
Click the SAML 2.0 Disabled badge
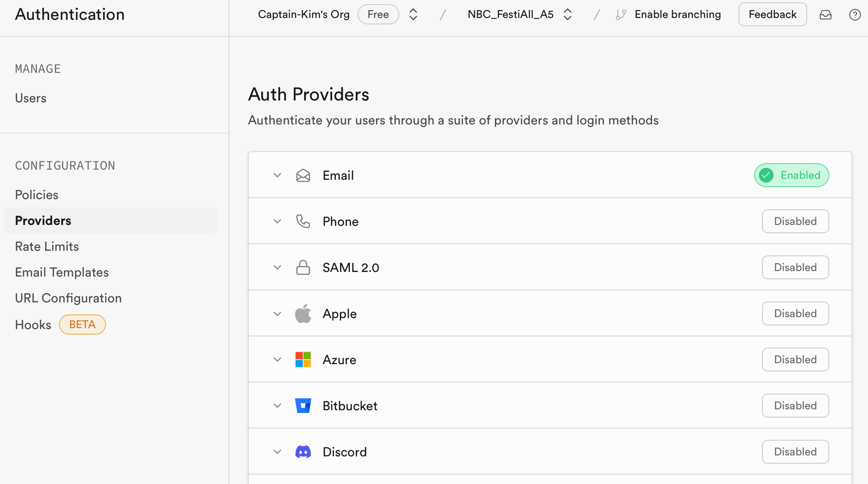tap(796, 267)
